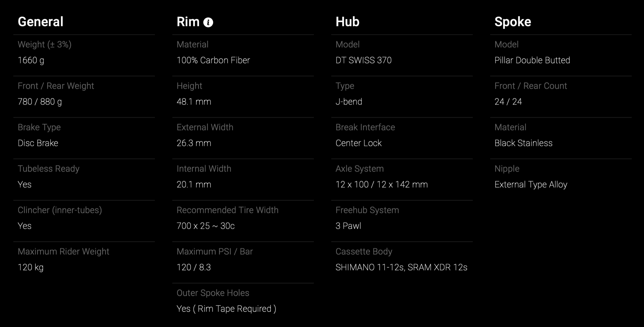Select the Yes ( Rim Tape Required ) text
This screenshot has width=644, height=327.
(226, 309)
